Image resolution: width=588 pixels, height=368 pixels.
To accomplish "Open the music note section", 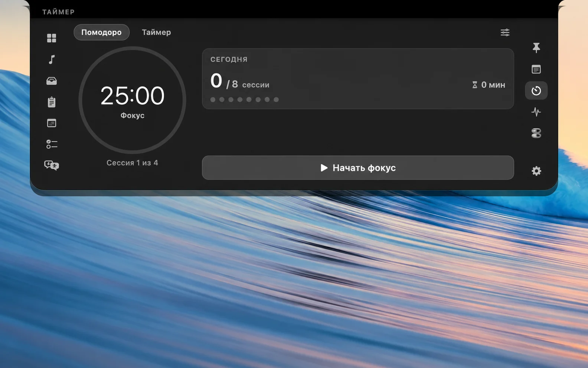I will click(x=52, y=59).
